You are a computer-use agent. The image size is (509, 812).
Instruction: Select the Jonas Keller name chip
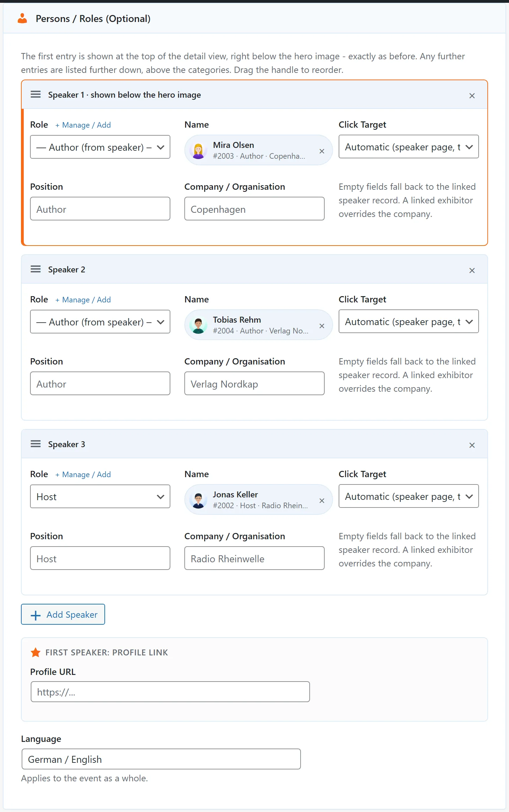pyautogui.click(x=259, y=500)
